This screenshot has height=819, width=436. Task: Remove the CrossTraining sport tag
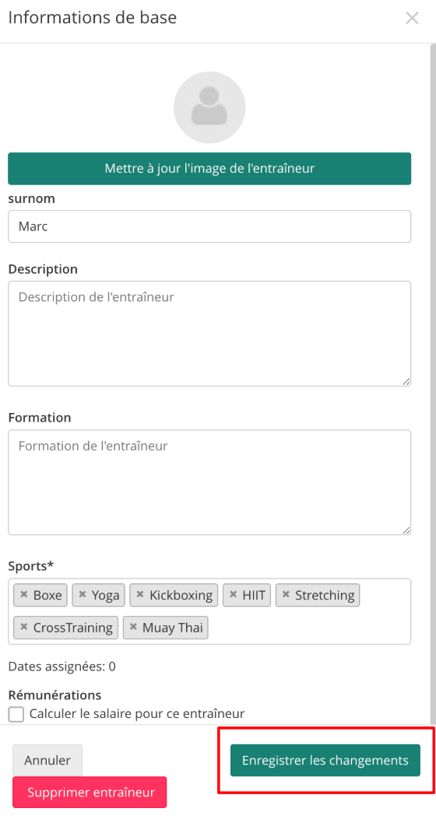[23, 627]
